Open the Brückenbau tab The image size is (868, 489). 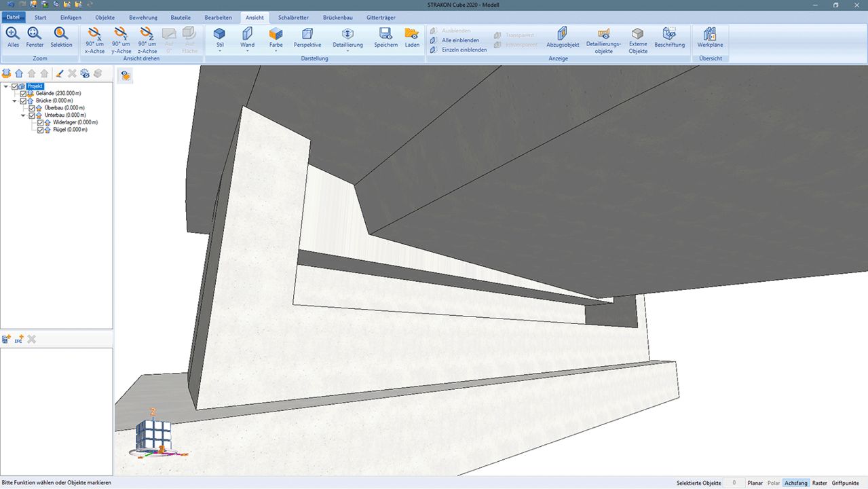[x=337, y=17]
